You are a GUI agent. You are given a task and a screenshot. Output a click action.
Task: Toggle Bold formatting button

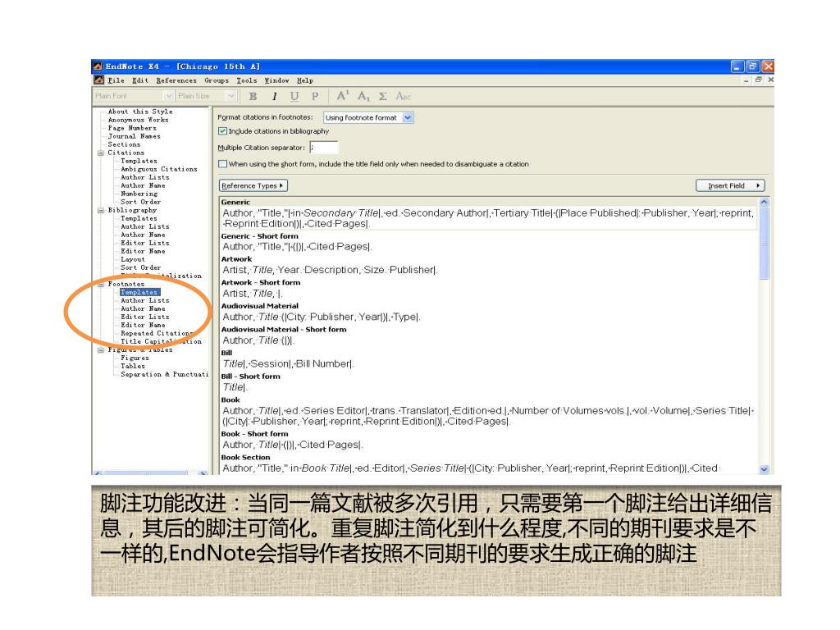pyautogui.click(x=253, y=97)
